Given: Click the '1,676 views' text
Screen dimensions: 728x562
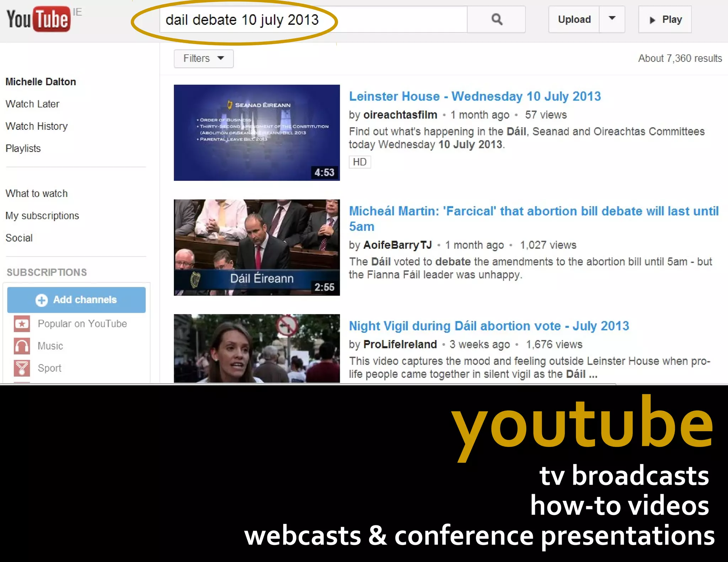Looking at the screenshot, I should pyautogui.click(x=554, y=344).
